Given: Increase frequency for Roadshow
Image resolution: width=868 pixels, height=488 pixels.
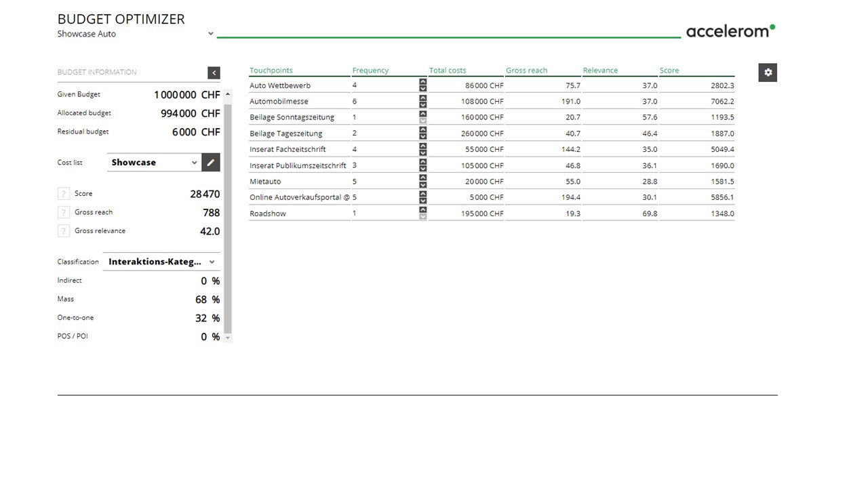Looking at the screenshot, I should click(423, 210).
